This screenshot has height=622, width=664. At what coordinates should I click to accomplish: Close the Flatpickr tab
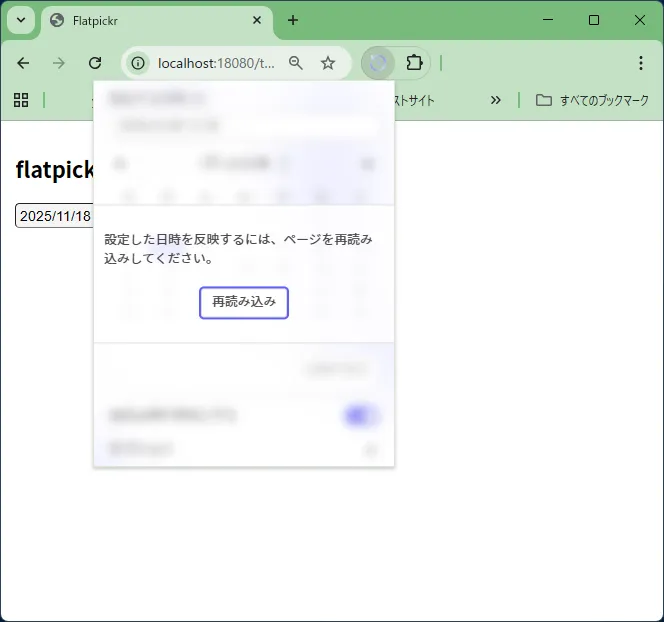tap(257, 20)
